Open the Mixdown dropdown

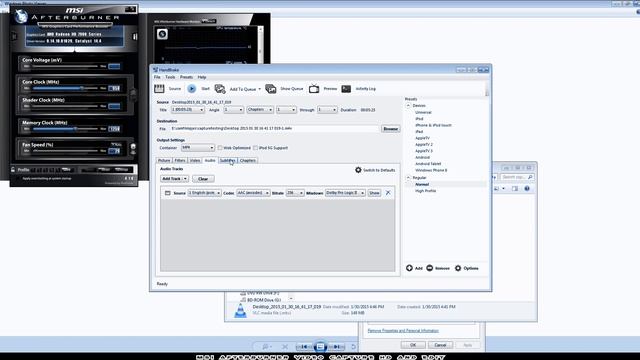coord(345,193)
